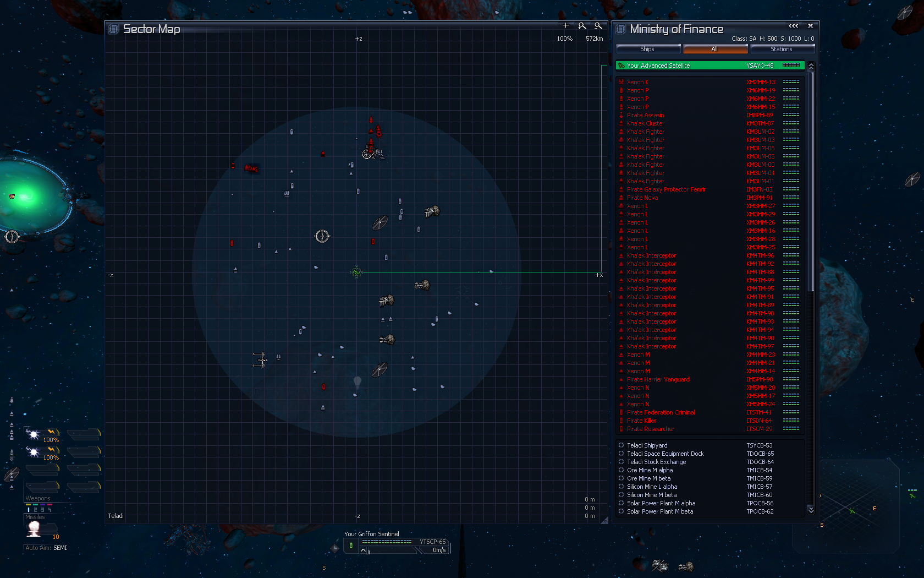Click the YTSCP-65 ship ID
Image resolution: width=924 pixels, height=578 pixels.
pos(433,542)
